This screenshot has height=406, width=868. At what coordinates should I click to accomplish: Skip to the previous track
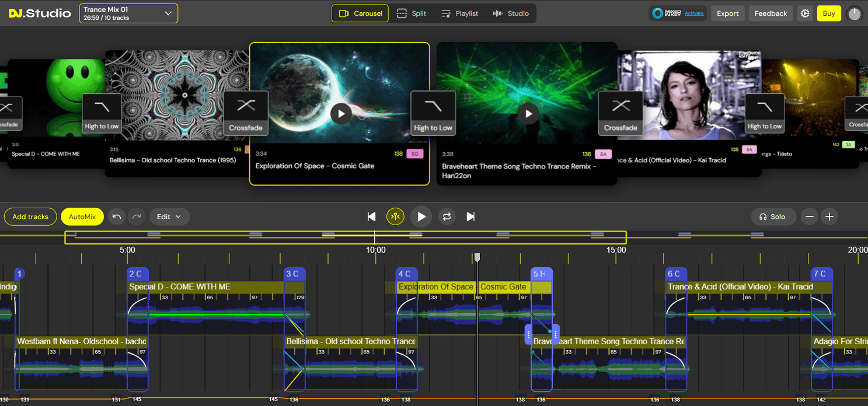[371, 216]
